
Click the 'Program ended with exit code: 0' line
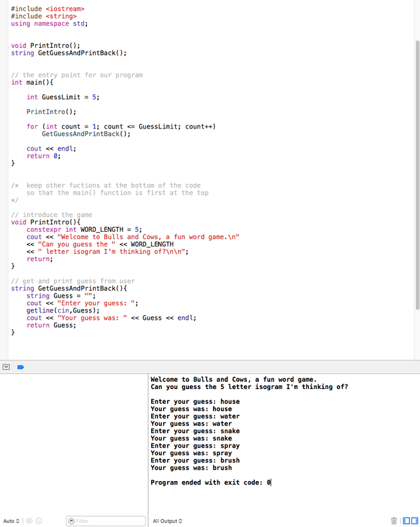click(x=210, y=482)
